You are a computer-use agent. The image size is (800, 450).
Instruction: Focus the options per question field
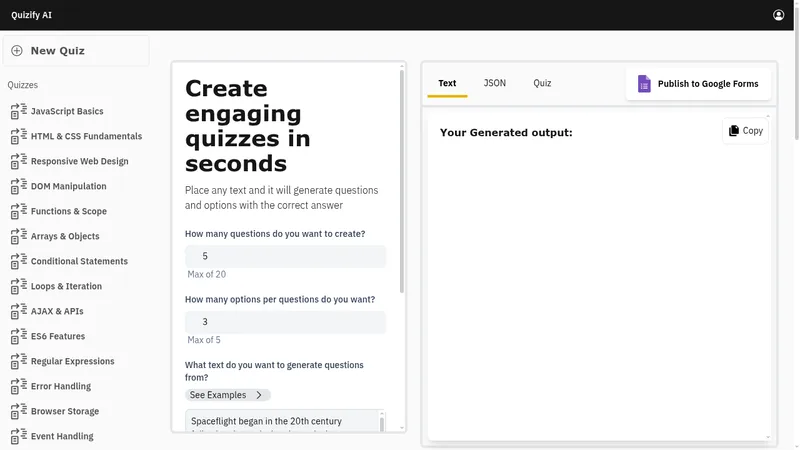(285, 322)
